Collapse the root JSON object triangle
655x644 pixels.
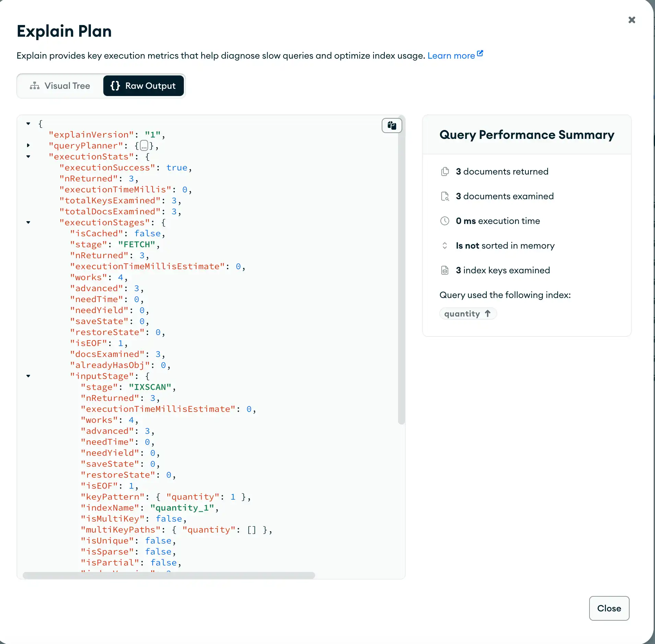click(28, 124)
